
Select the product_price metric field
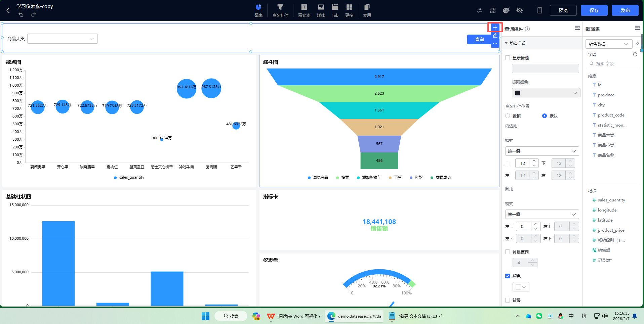pyautogui.click(x=612, y=230)
